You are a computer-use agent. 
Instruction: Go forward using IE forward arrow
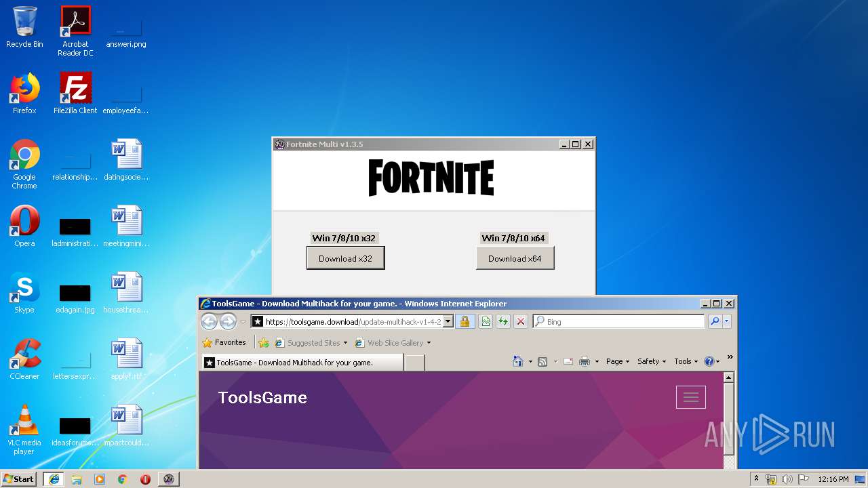tap(229, 322)
